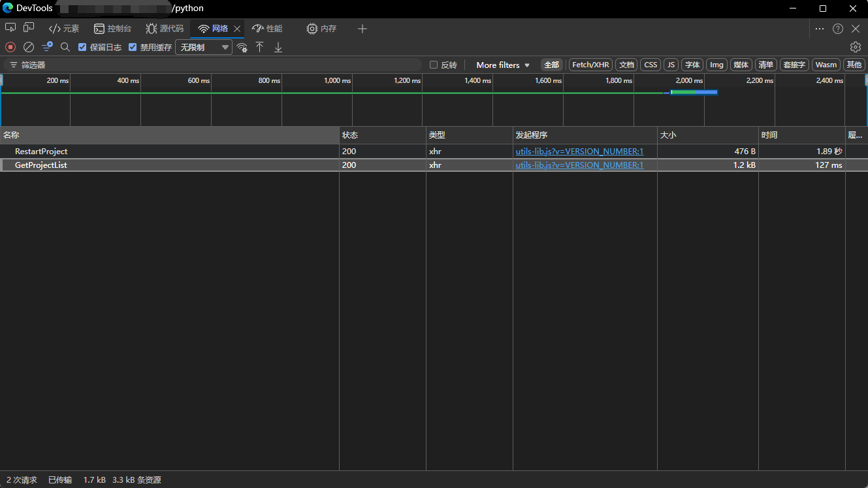The image size is (868, 488).
Task: Filter requests by Fetch/XHR
Action: [x=590, y=65]
